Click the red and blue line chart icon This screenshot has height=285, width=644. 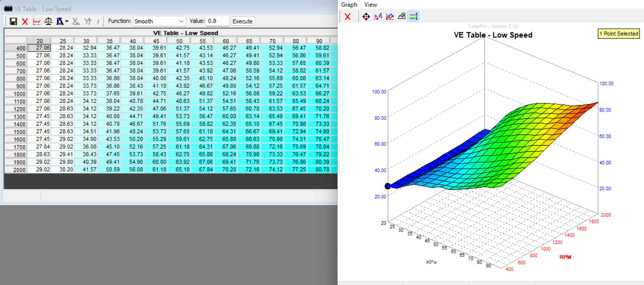point(390,17)
